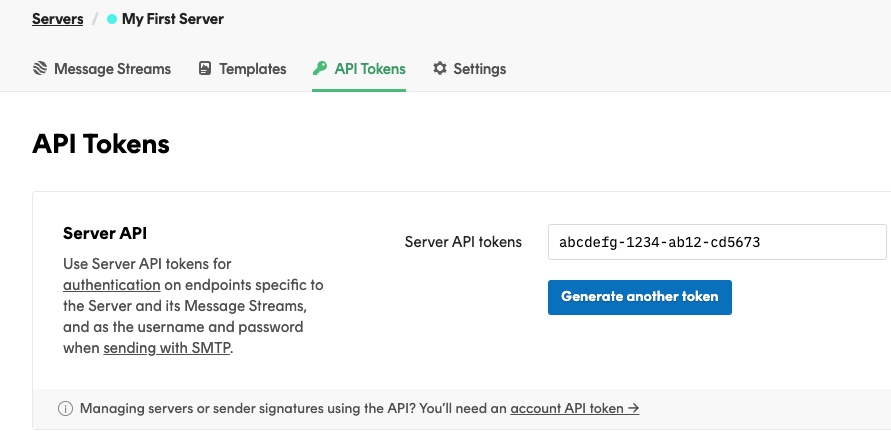Image resolution: width=891 pixels, height=447 pixels.
Task: Select the API Tokens tab
Action: click(359, 69)
